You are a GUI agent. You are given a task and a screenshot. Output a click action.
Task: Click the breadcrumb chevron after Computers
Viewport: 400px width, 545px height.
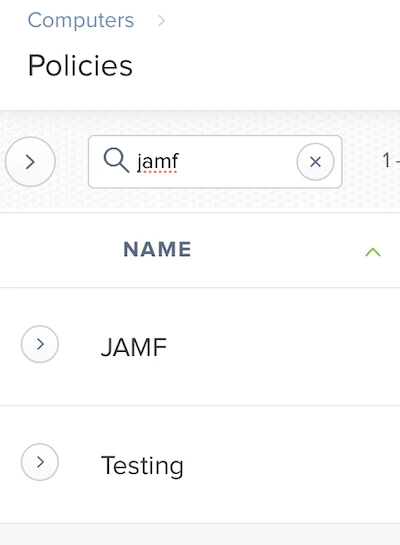(161, 21)
